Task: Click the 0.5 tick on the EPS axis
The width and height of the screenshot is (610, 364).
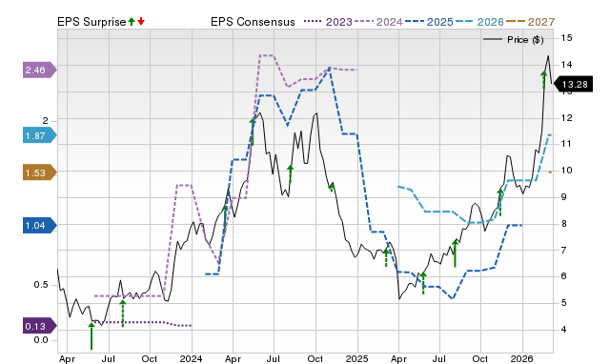Action: point(41,285)
